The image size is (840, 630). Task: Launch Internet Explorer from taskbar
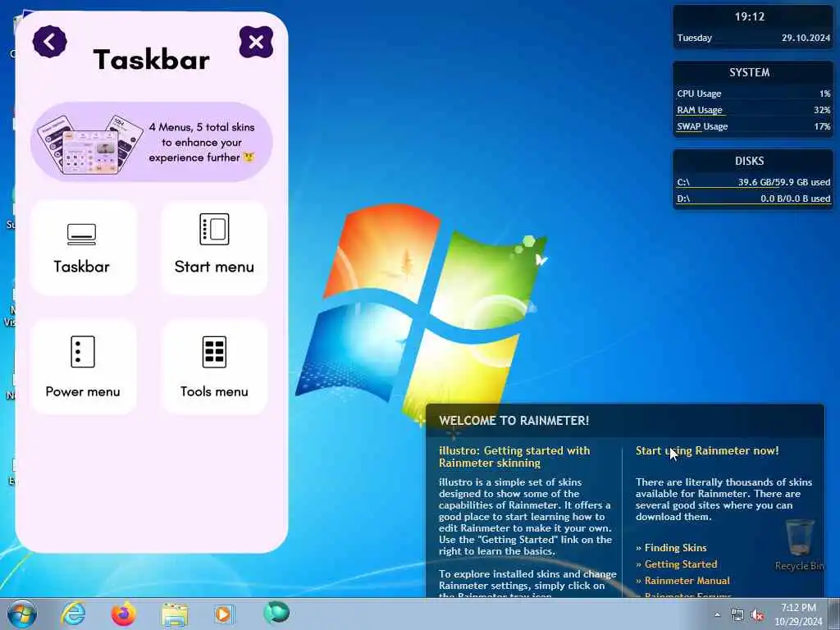tap(73, 614)
